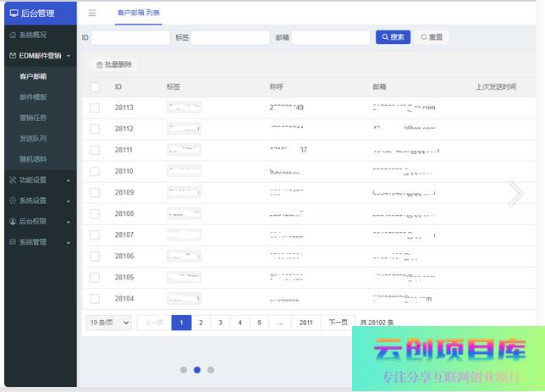Click the 共 28102 条 total count text
Screen dimensions: 545x392
[x=377, y=323]
